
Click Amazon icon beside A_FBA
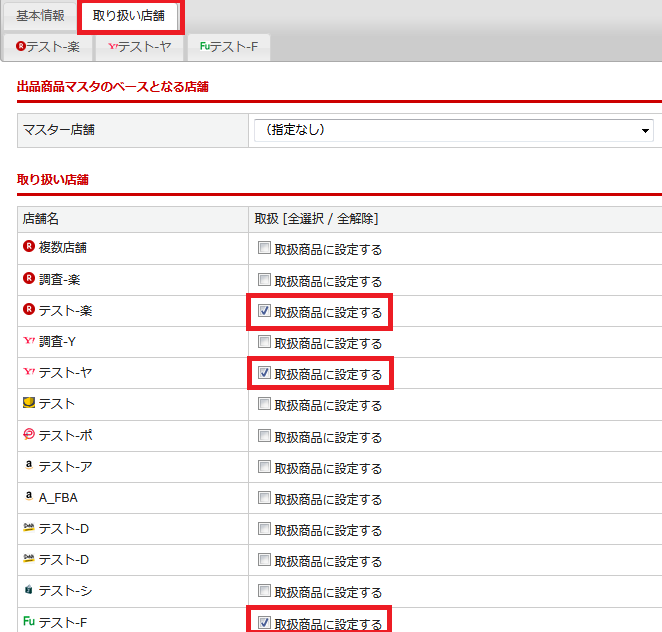pos(29,496)
